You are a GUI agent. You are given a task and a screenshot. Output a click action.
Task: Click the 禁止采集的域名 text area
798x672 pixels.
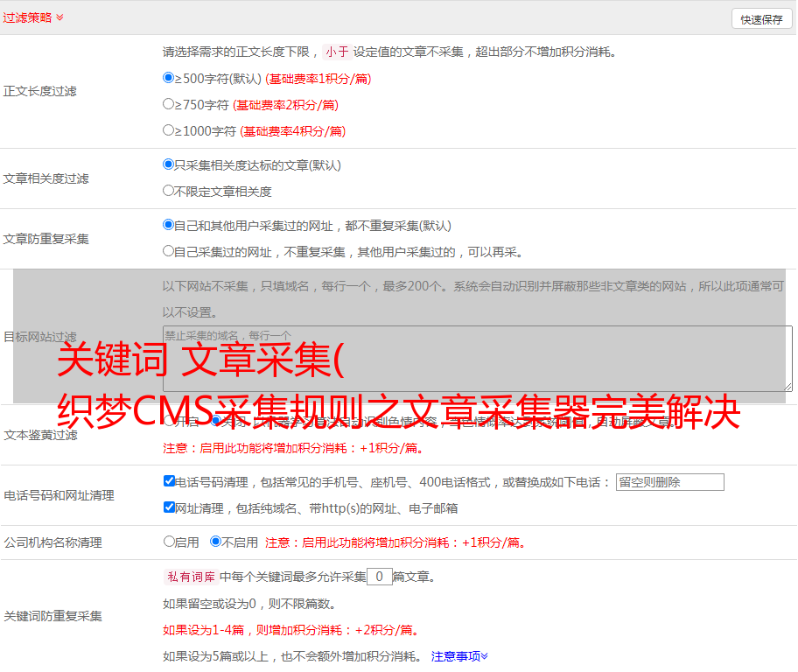coord(477,358)
